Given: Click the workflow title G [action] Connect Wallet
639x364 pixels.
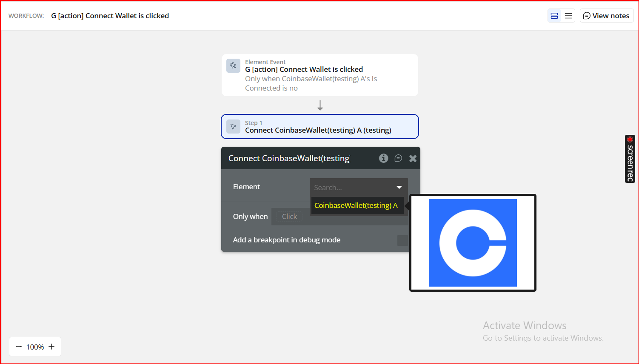Looking at the screenshot, I should (110, 16).
